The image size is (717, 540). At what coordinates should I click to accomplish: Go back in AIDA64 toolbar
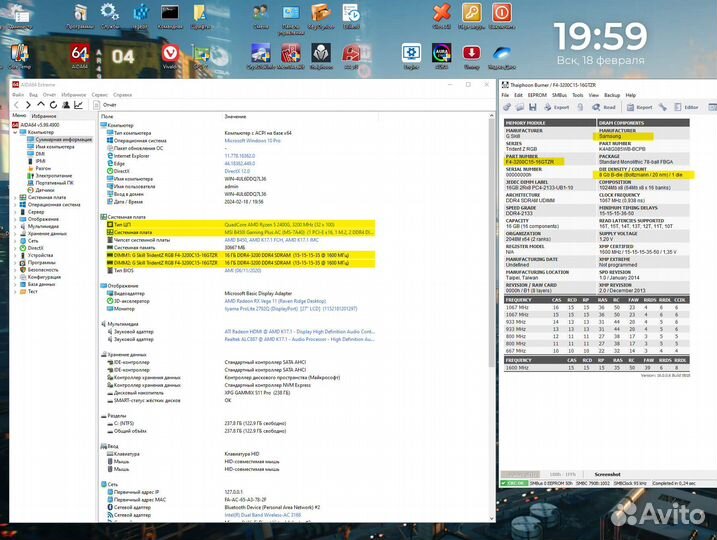pyautogui.click(x=16, y=105)
